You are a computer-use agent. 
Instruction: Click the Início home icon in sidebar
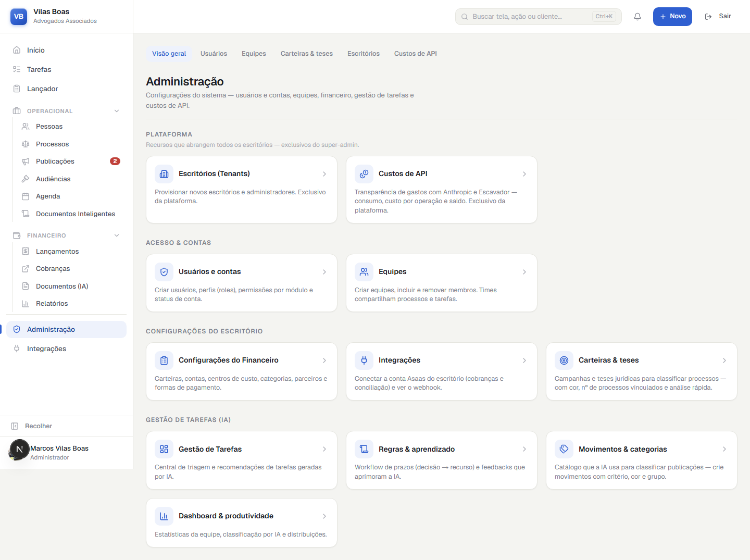tap(17, 50)
